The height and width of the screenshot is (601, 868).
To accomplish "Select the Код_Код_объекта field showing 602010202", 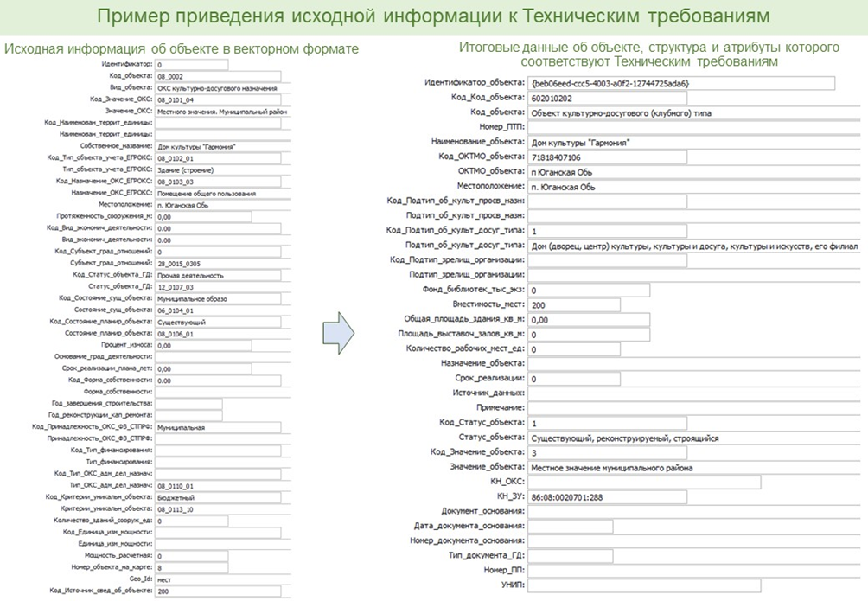I will tap(607, 98).
